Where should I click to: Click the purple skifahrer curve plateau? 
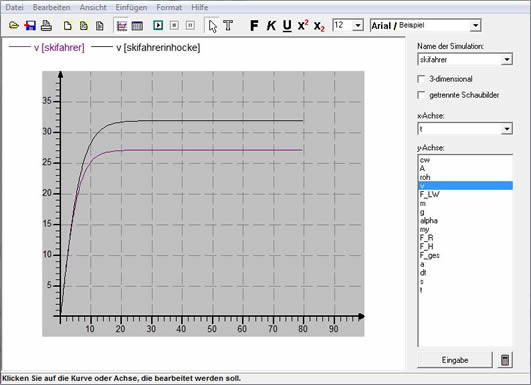213,150
